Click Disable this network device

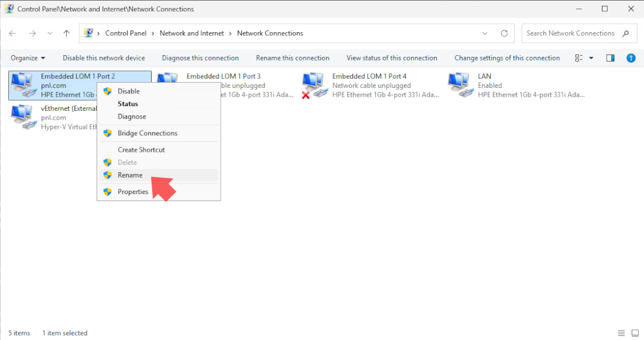tap(104, 58)
